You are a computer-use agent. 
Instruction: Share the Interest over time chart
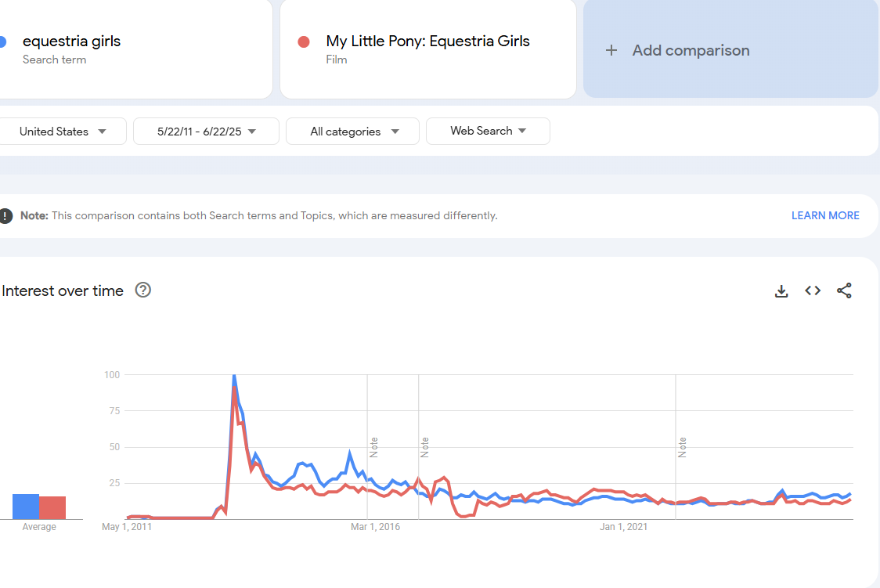click(x=844, y=290)
